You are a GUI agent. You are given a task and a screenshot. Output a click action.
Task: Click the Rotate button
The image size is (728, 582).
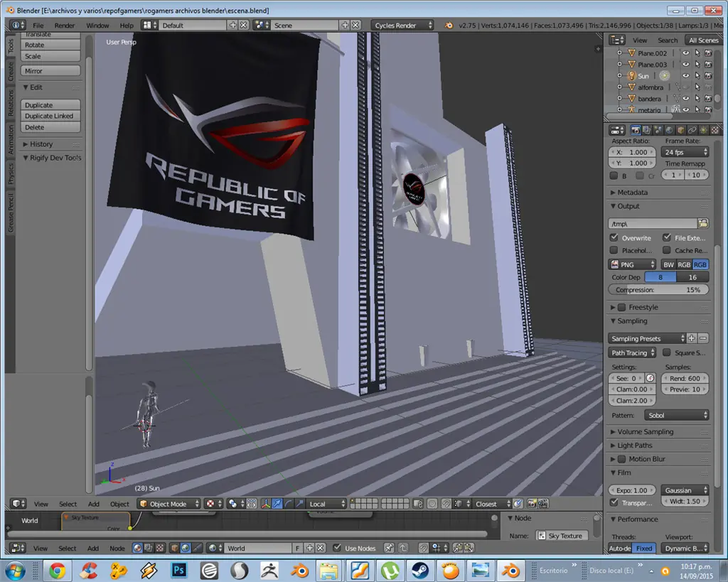coord(50,45)
